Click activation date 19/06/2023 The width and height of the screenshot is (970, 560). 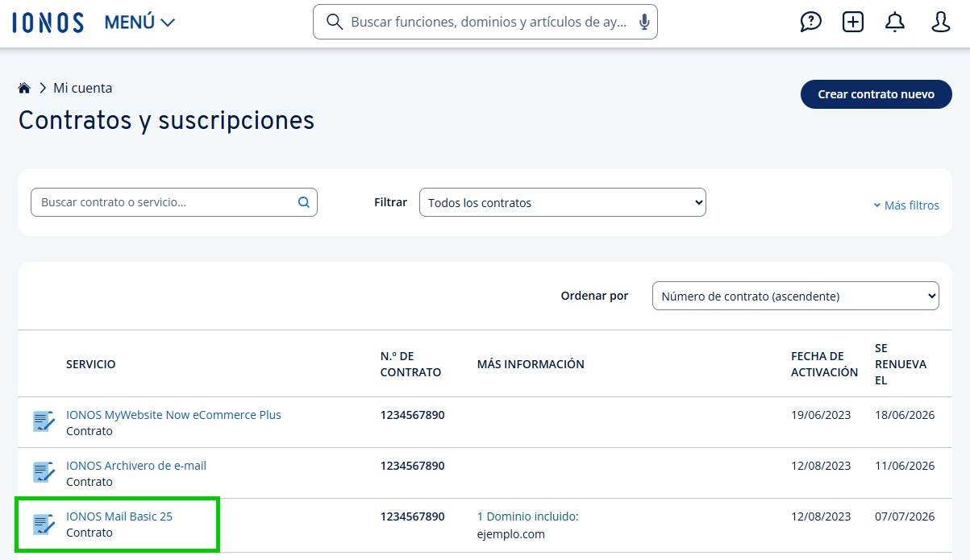point(821,415)
